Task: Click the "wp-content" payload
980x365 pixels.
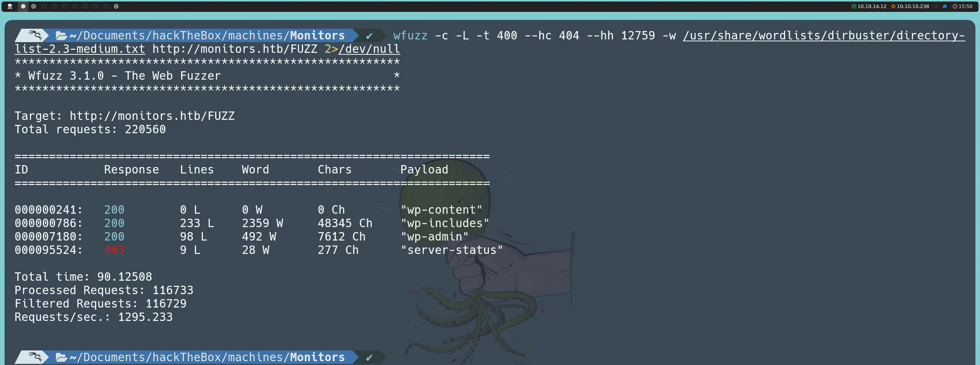Action: click(x=441, y=210)
